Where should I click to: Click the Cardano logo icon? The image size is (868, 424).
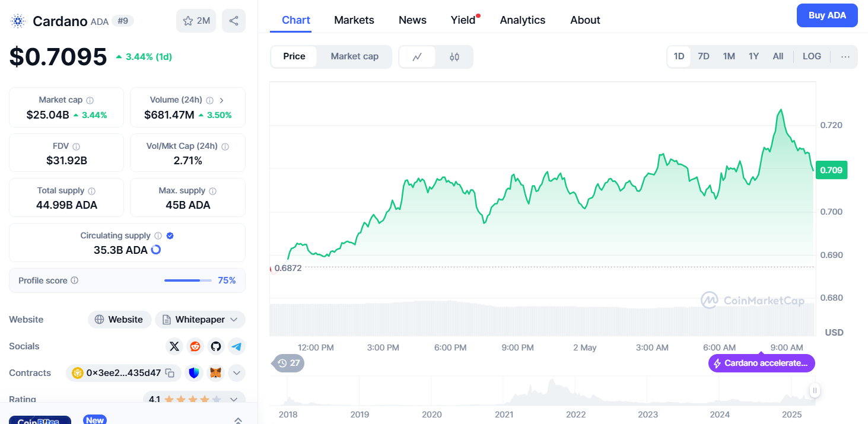18,21
